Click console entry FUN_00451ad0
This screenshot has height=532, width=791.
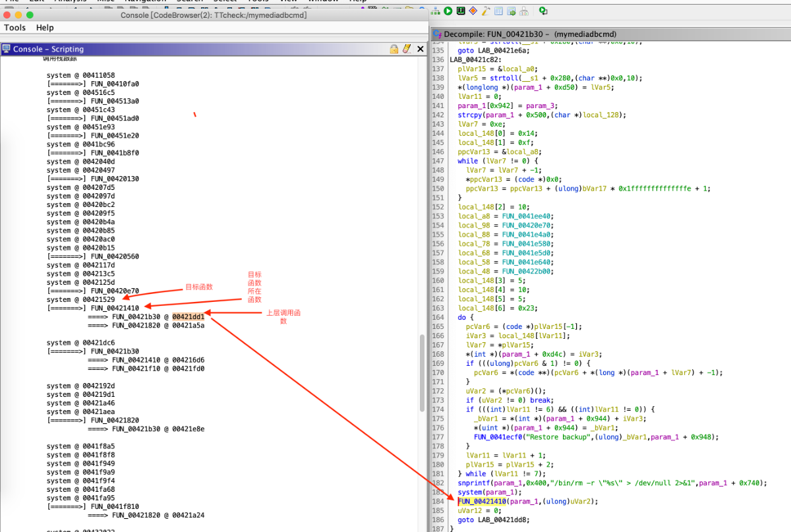[x=115, y=119]
